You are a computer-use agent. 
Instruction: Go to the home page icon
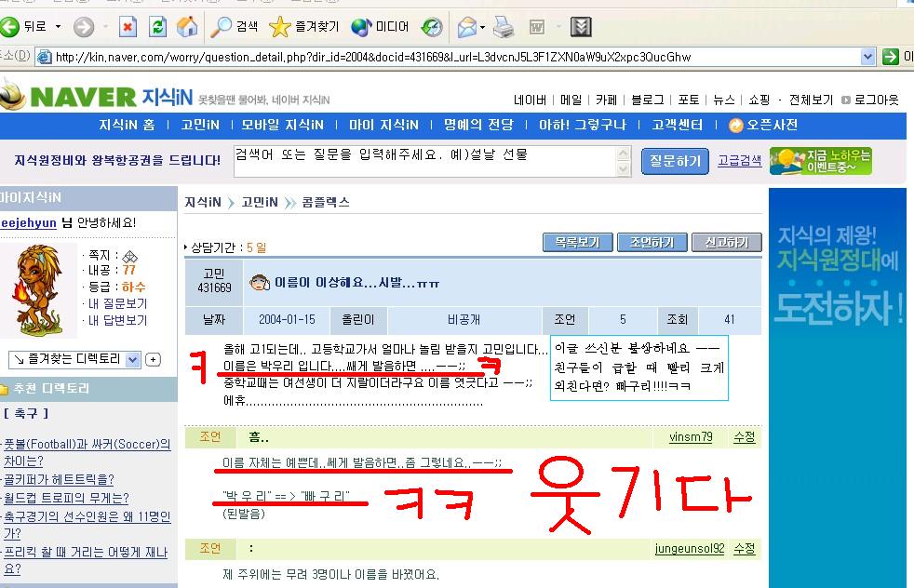click(x=187, y=26)
